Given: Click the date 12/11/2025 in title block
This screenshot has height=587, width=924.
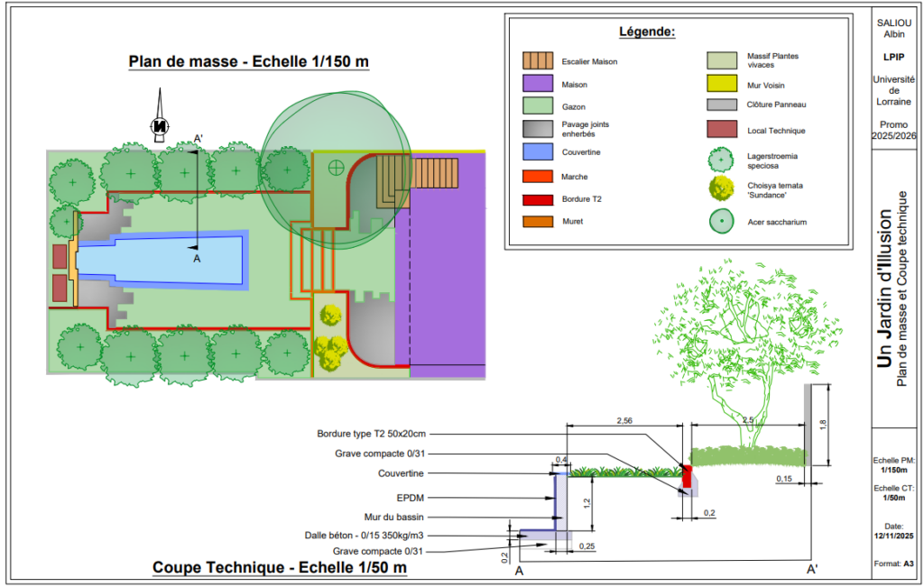Looking at the screenshot, I should coord(894,536).
